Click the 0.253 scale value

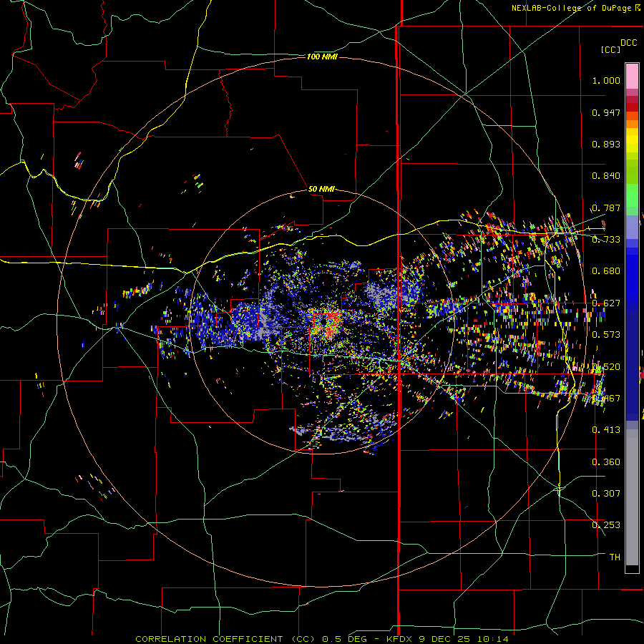coord(606,525)
